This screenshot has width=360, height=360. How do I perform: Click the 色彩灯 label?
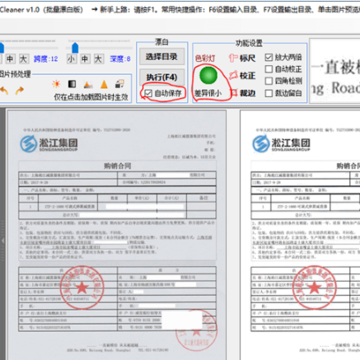[205, 59]
